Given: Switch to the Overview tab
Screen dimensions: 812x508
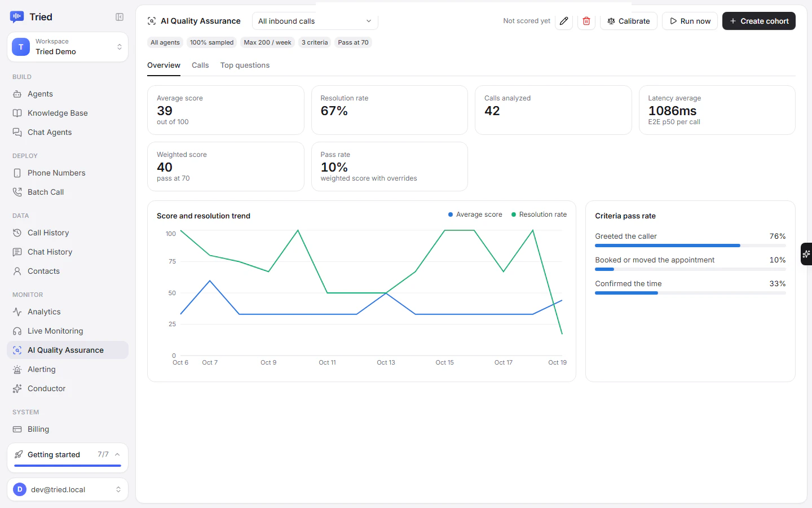Looking at the screenshot, I should (x=164, y=65).
